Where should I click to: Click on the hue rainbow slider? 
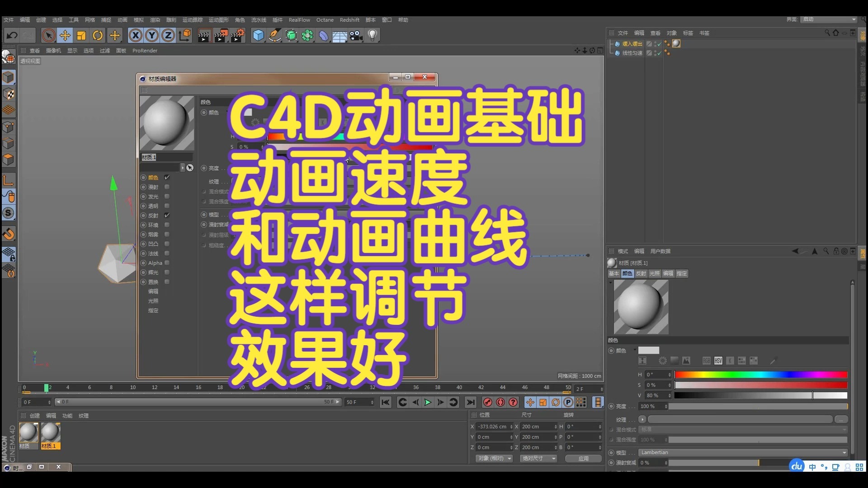(761, 375)
